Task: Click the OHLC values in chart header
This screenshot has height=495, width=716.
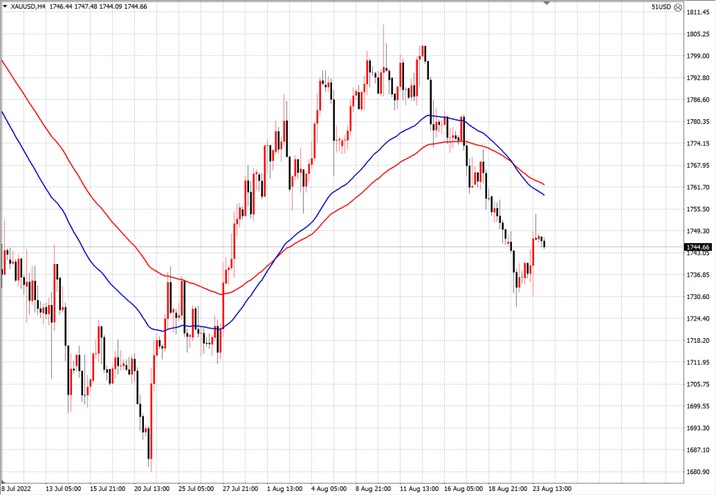Action: tap(98, 7)
